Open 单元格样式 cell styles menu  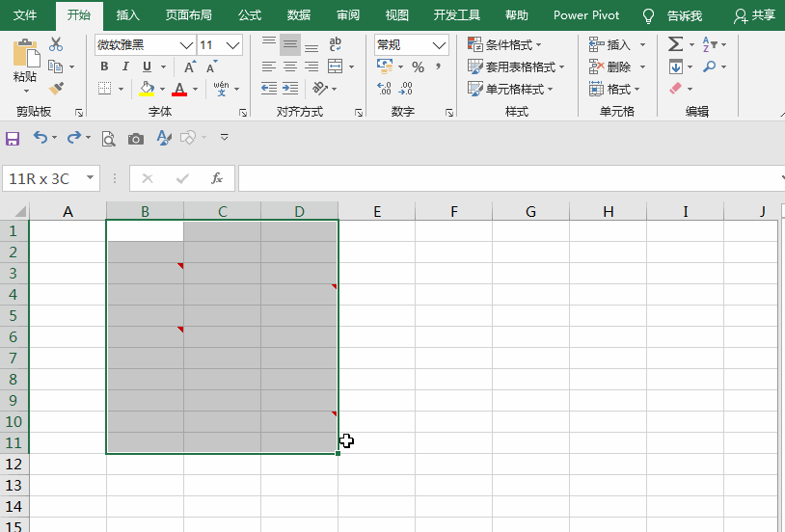click(x=510, y=89)
